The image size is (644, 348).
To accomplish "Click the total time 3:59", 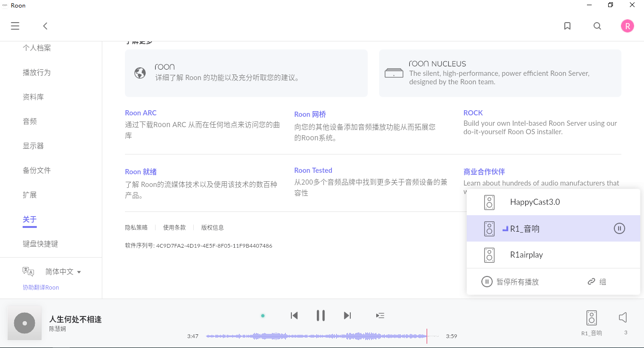I will [452, 336].
